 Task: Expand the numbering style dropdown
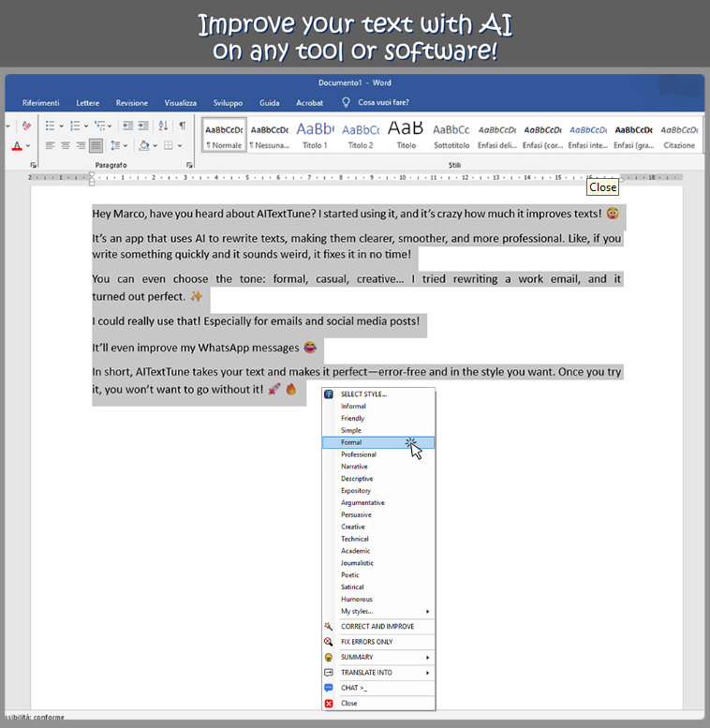pyautogui.click(x=86, y=126)
